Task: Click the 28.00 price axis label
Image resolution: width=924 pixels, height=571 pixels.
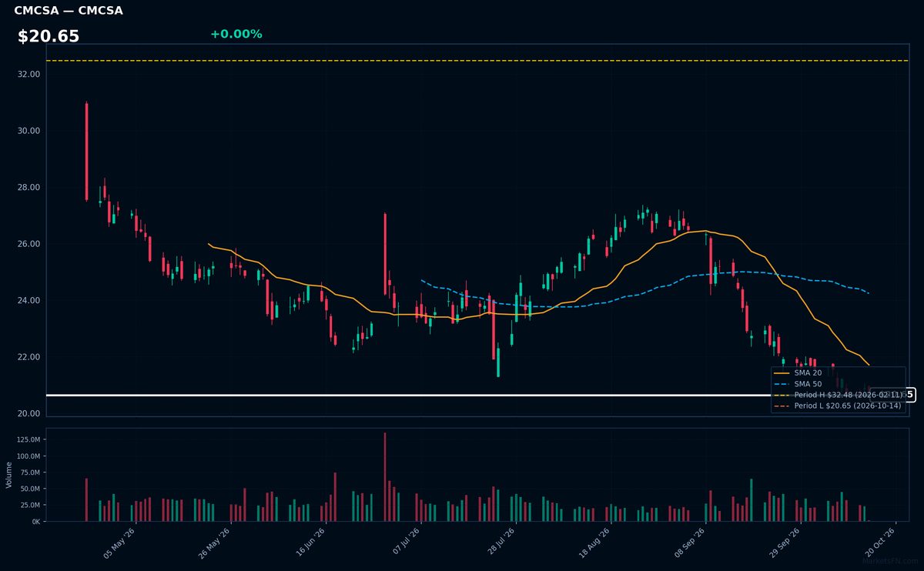Action: coord(28,187)
